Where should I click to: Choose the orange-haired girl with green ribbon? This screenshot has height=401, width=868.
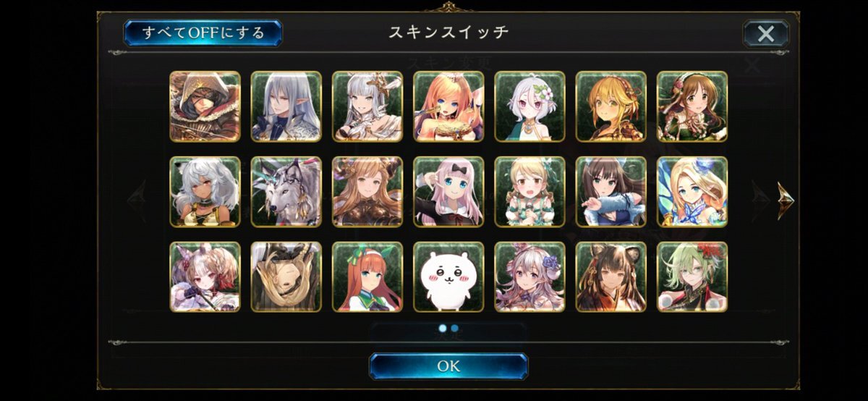[x=367, y=277]
